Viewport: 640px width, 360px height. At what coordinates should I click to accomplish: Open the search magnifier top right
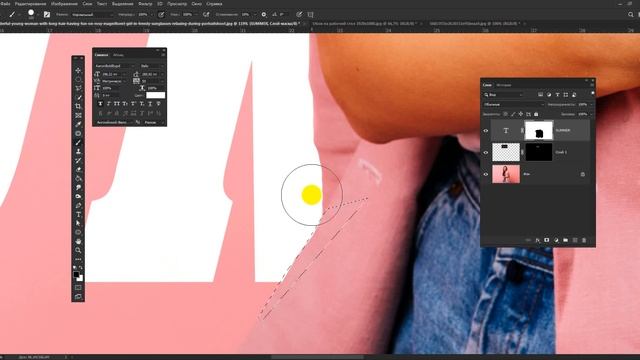point(631,14)
